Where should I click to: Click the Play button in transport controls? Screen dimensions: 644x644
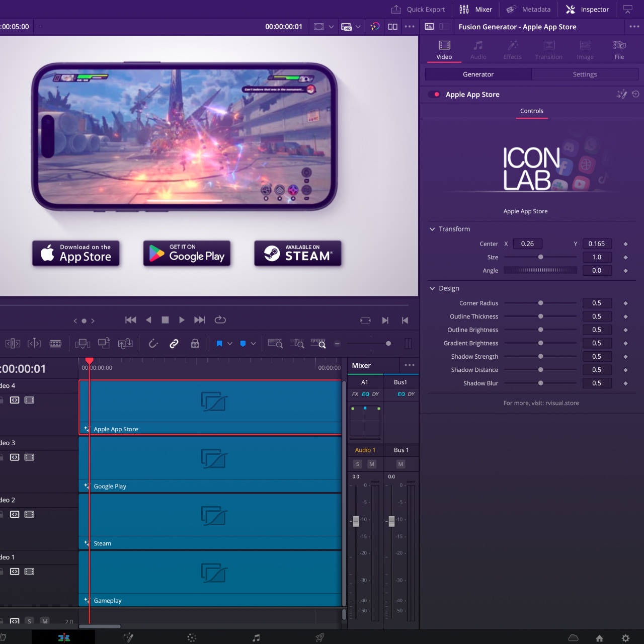click(x=182, y=320)
